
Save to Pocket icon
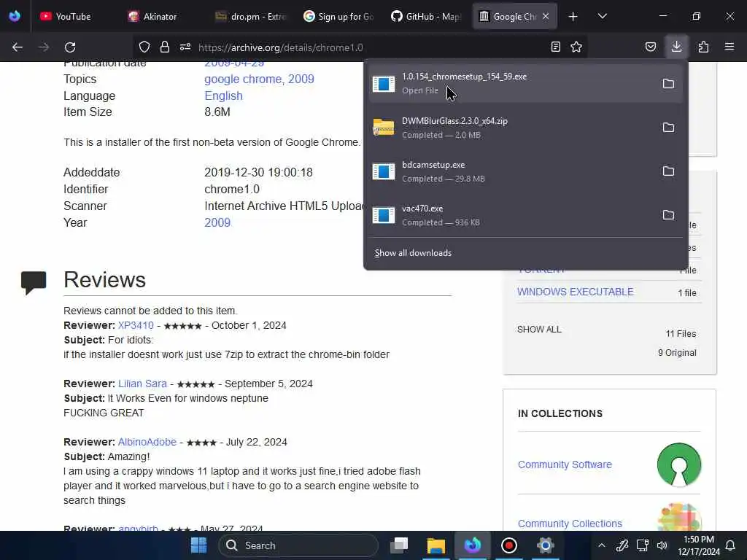click(x=650, y=47)
